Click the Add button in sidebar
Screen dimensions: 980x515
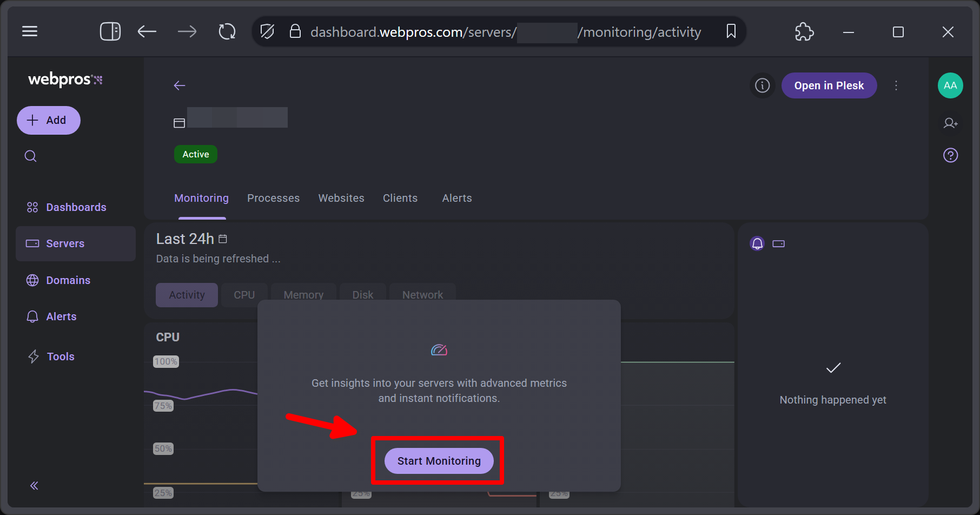[x=49, y=120]
